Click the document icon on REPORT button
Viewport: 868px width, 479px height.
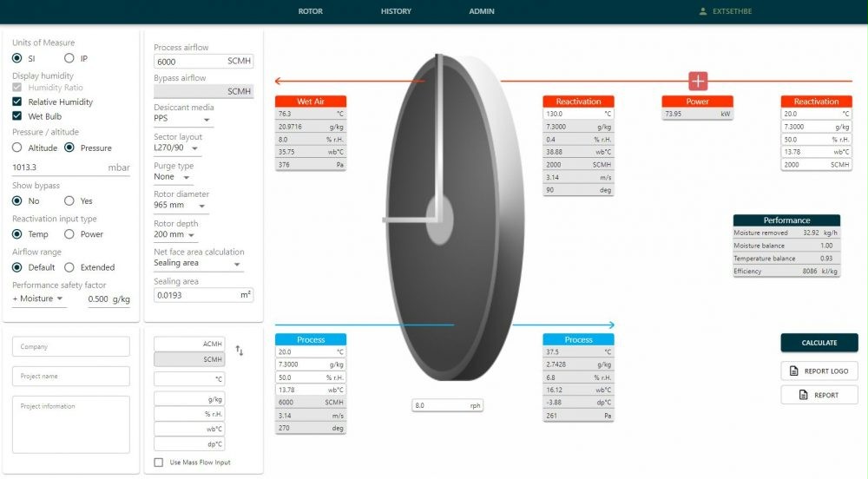pos(793,395)
